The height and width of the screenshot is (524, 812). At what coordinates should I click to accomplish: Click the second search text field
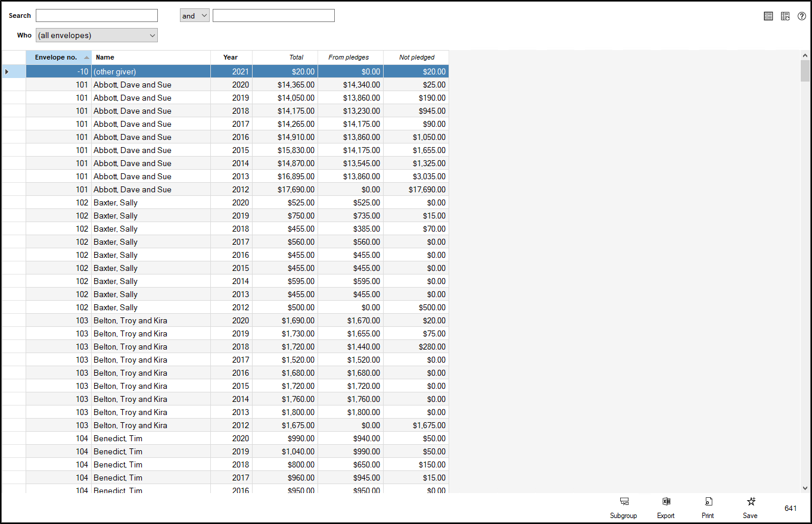pyautogui.click(x=273, y=15)
